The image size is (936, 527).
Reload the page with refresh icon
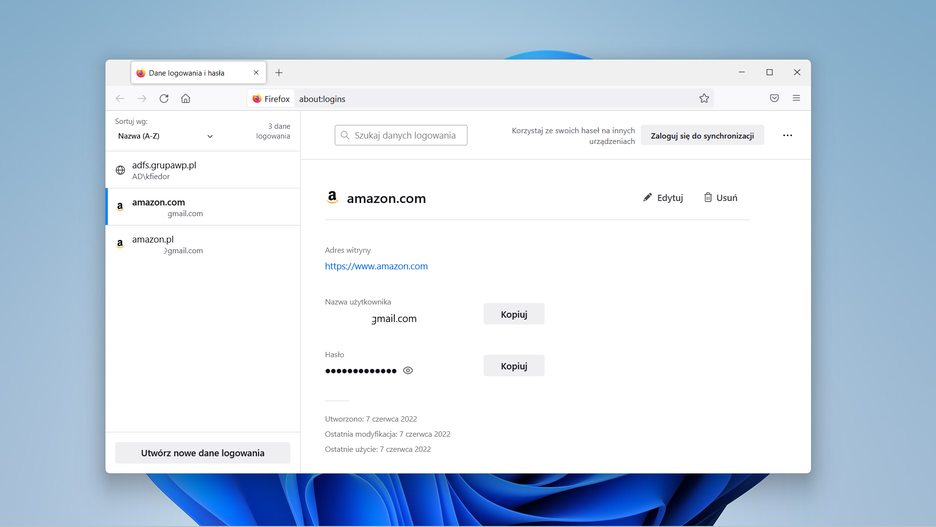tap(164, 98)
